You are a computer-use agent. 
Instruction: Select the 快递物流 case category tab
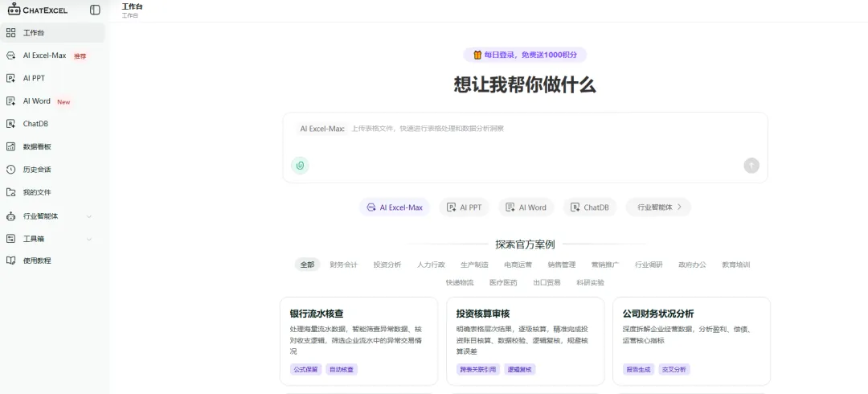click(x=460, y=282)
